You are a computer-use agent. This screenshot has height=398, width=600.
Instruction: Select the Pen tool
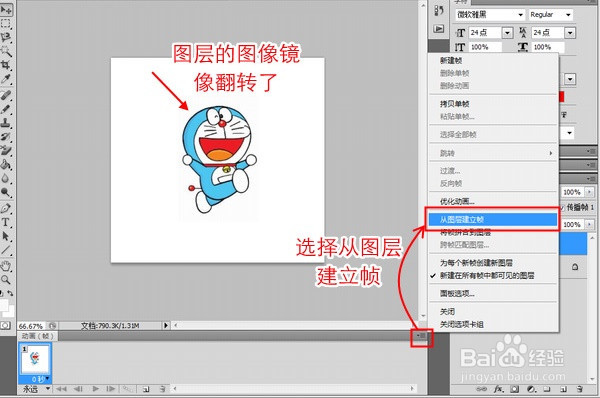(6, 208)
